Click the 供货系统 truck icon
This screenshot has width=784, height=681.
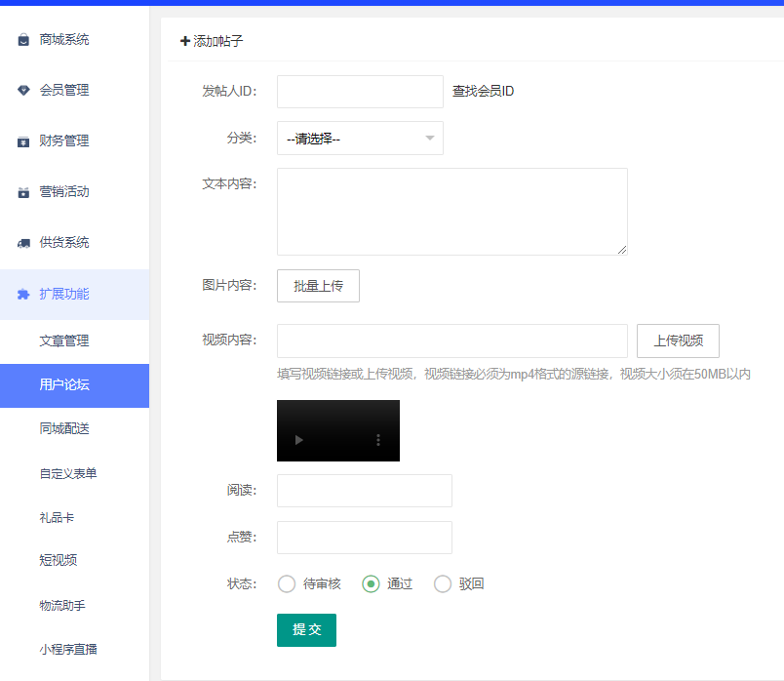click(23, 243)
